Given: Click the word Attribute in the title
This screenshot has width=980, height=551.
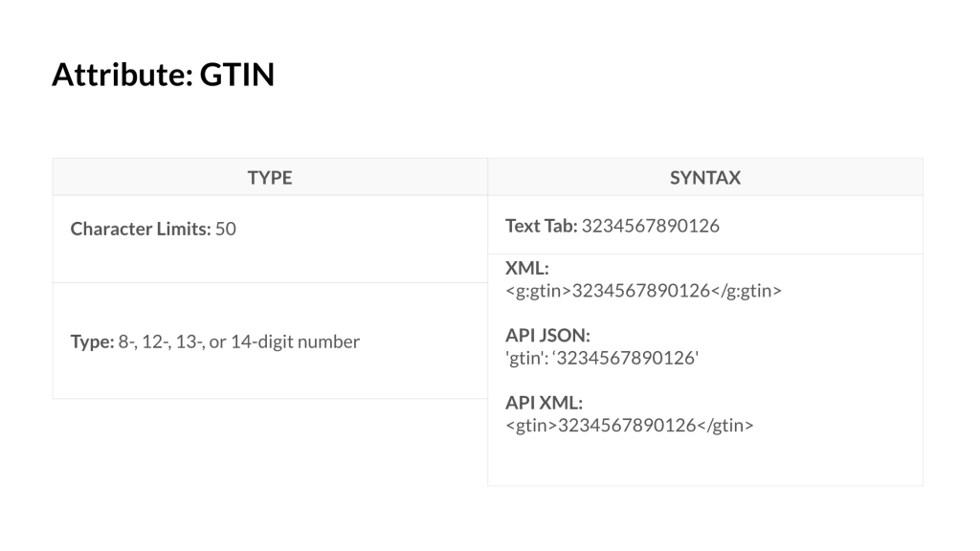Looking at the screenshot, I should [x=122, y=75].
